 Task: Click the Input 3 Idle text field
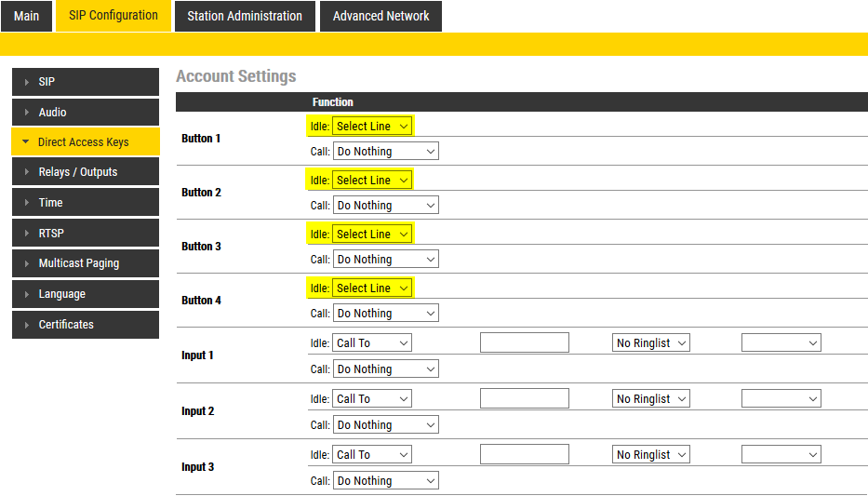point(524,455)
